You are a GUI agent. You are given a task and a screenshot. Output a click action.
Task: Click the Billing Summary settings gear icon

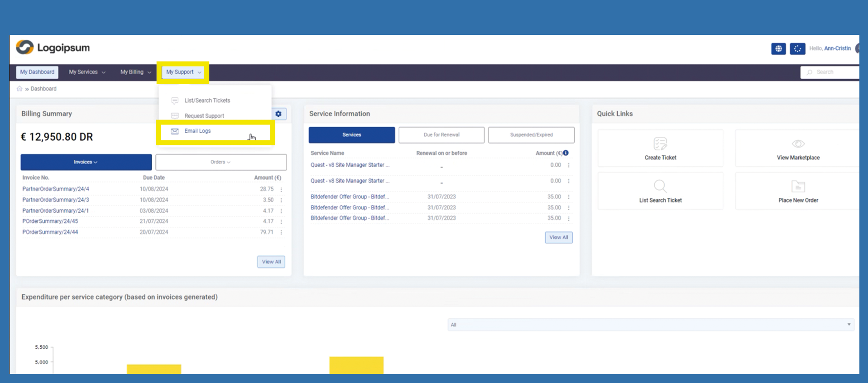[278, 114]
